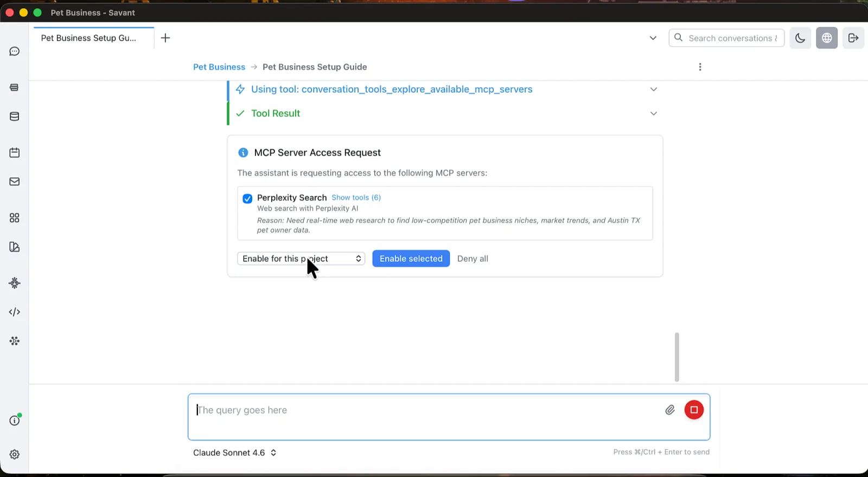Click the Deny all button
Viewport: 868px width, 477px height.
(473, 259)
